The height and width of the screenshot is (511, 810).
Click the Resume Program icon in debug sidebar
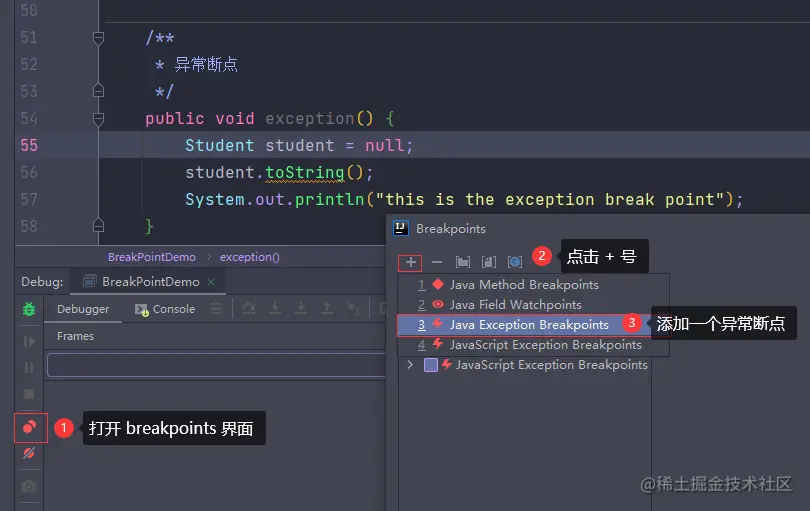tap(29, 341)
